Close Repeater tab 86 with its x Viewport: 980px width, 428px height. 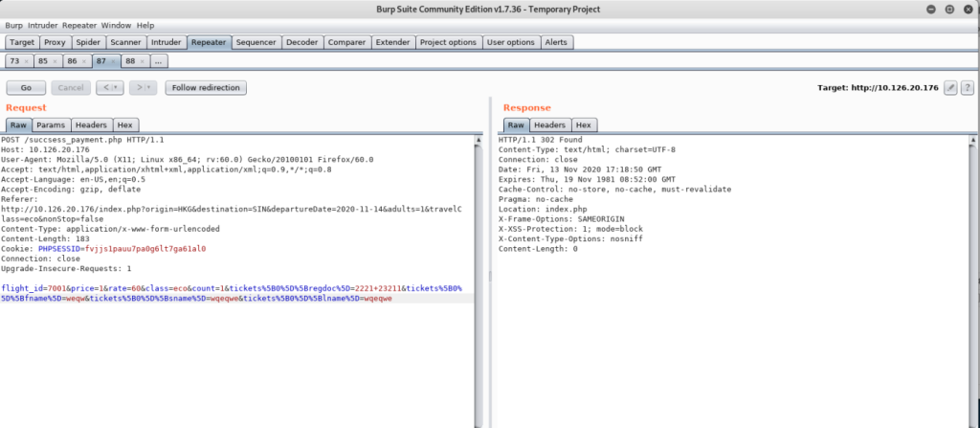coord(84,61)
